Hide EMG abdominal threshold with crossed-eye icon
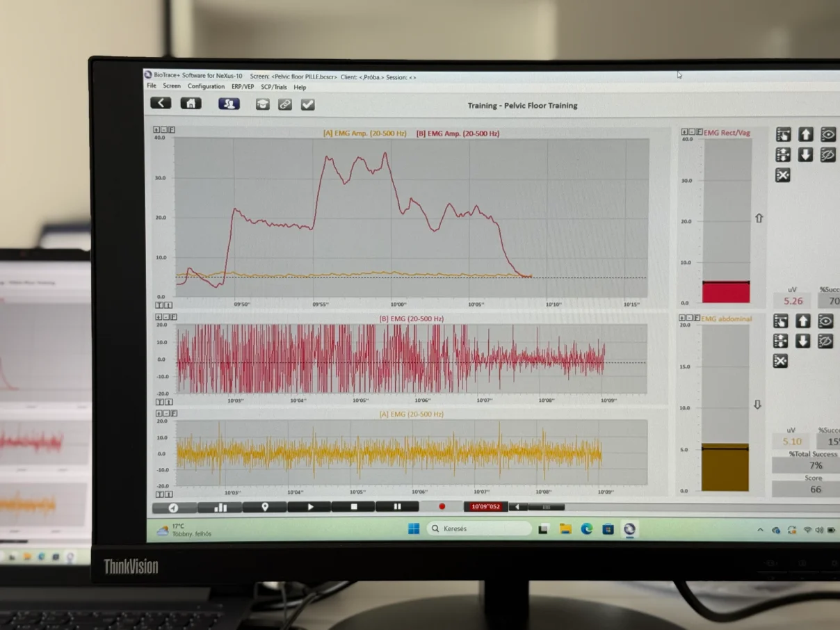This screenshot has height=630, width=840. [825, 341]
